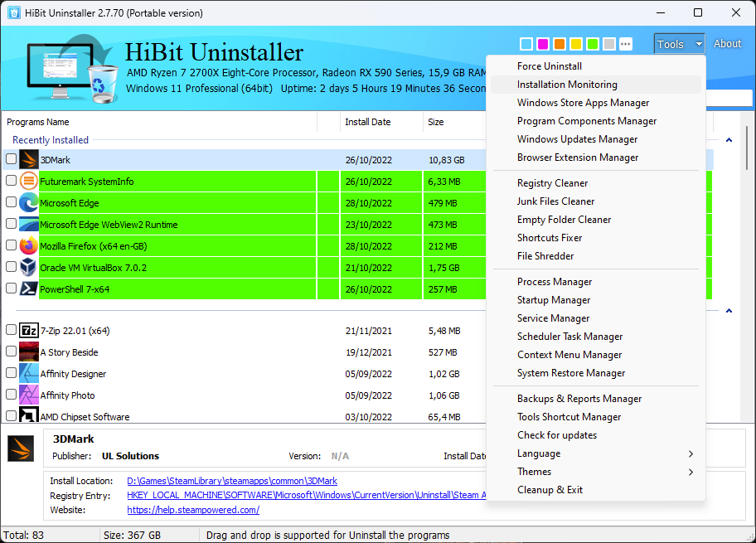Click the A Story Beside icon

[28, 352]
